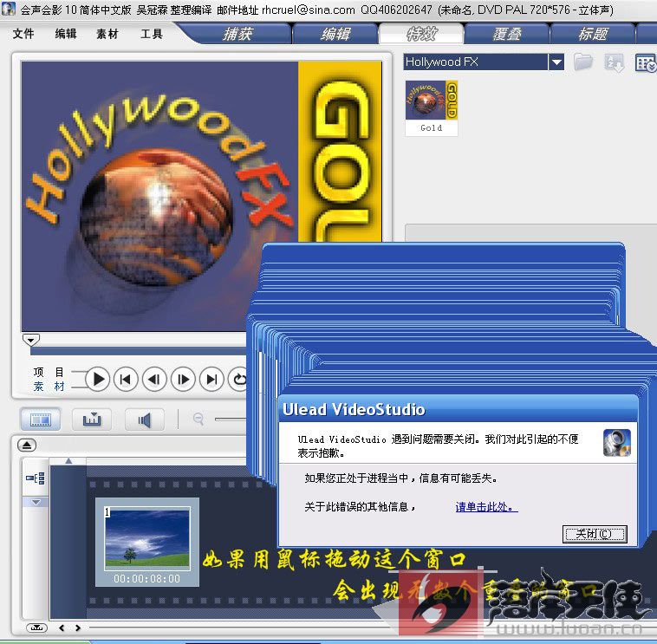
Task: Open the 文件 menu
Action: 23,34
